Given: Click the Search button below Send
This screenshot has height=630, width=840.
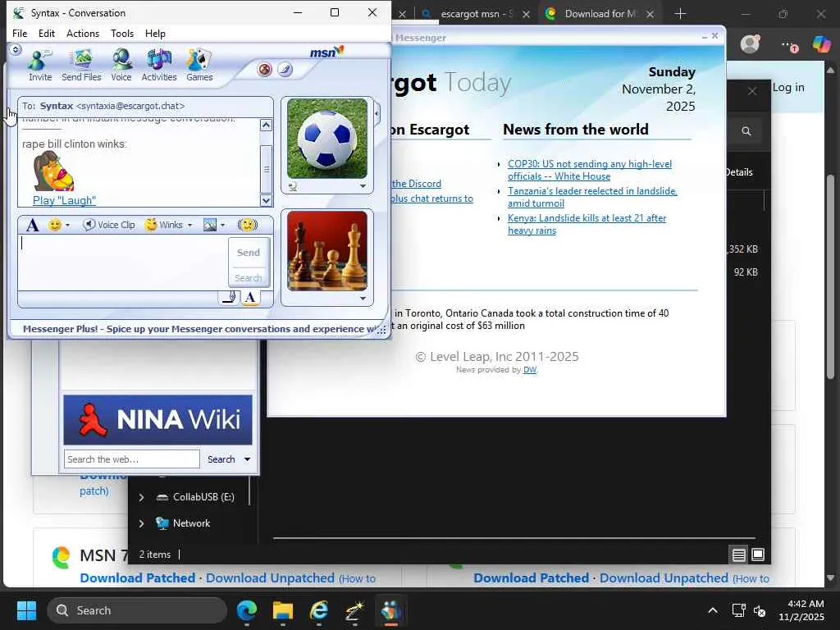Looking at the screenshot, I should [249, 278].
